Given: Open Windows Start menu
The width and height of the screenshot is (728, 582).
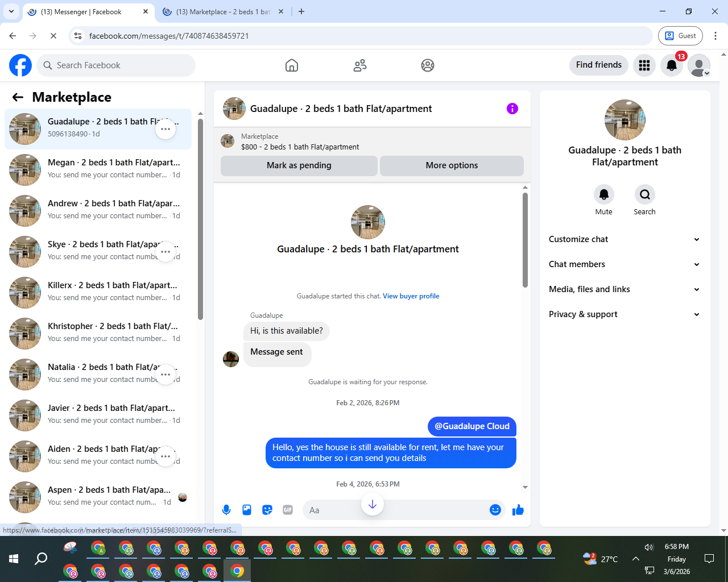Looking at the screenshot, I should point(14,559).
